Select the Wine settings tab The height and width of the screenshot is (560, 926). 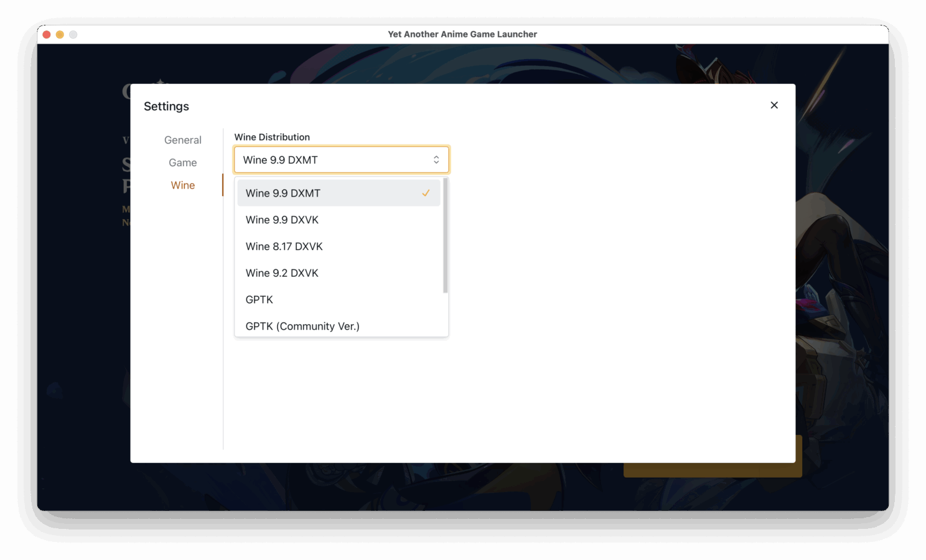(182, 185)
